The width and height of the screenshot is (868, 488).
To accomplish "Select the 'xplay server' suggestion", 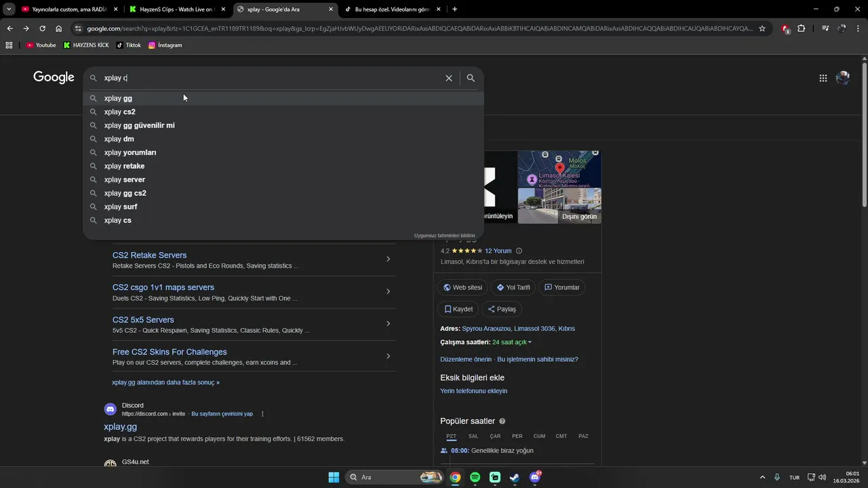I will coord(283,180).
